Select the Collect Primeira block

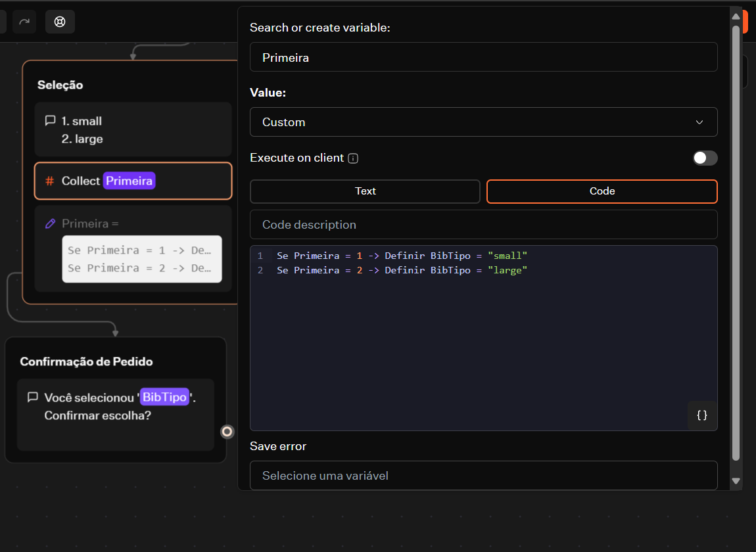pos(133,181)
